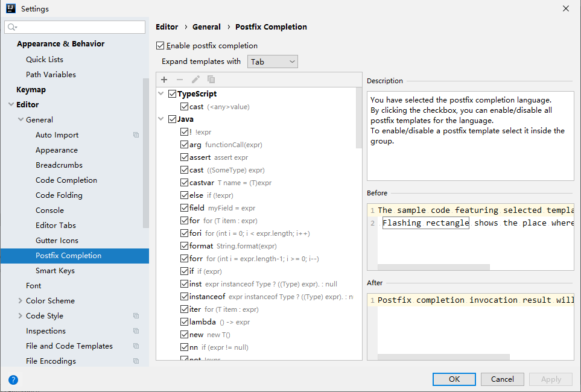Image resolution: width=581 pixels, height=392 pixels.
Task: Toggle Enable postfix completion checkbox
Action: point(160,46)
